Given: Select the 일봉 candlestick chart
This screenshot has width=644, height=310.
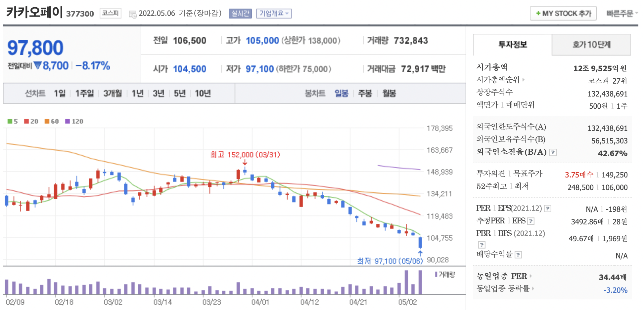Looking at the screenshot, I should [342, 94].
